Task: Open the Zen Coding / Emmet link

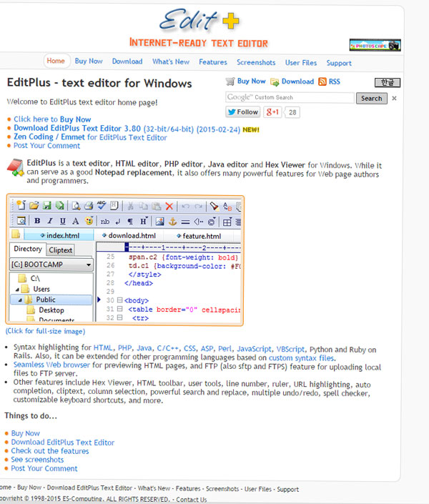Action: (x=90, y=137)
